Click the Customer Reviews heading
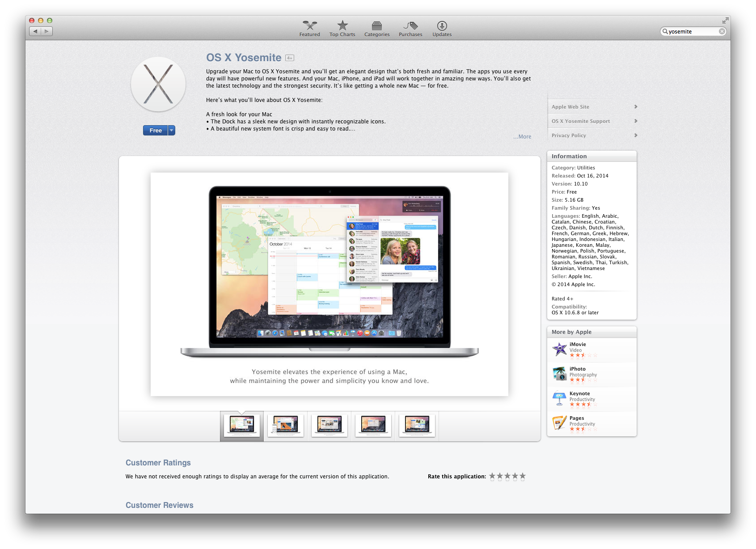This screenshot has width=756, height=549. click(x=160, y=505)
